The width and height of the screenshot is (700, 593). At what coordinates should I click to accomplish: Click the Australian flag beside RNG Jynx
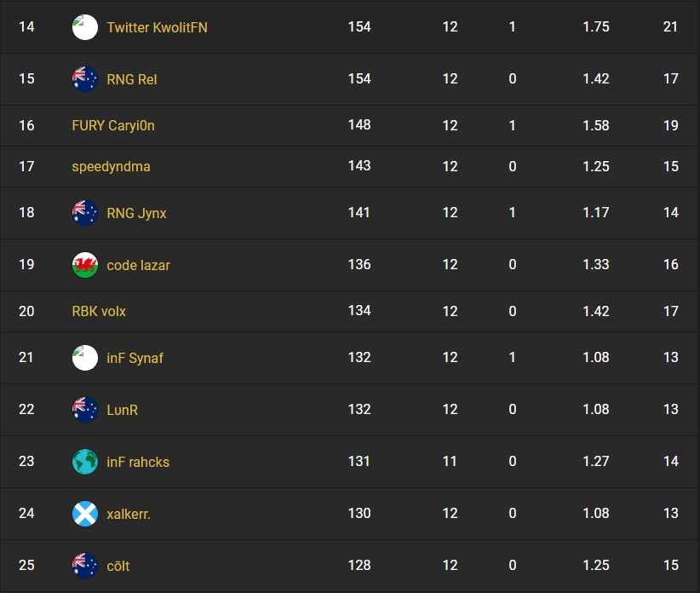[84, 213]
